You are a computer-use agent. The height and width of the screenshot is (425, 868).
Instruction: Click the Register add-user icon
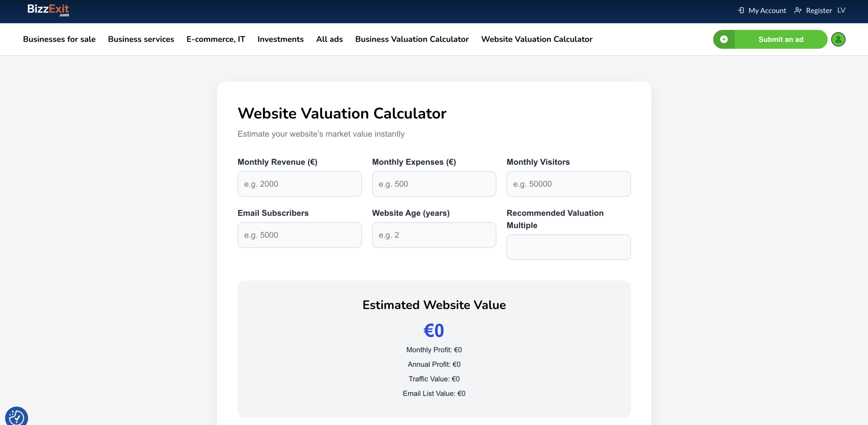click(798, 11)
